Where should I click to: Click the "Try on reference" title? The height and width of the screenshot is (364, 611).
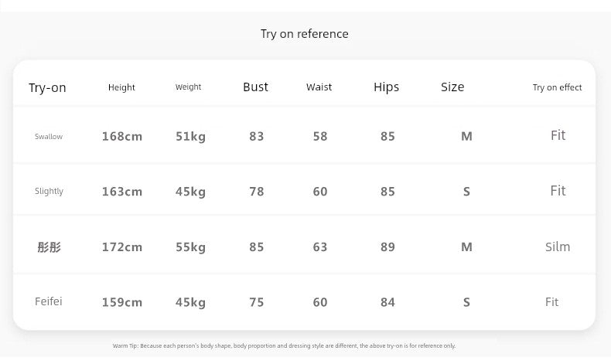[x=305, y=34]
